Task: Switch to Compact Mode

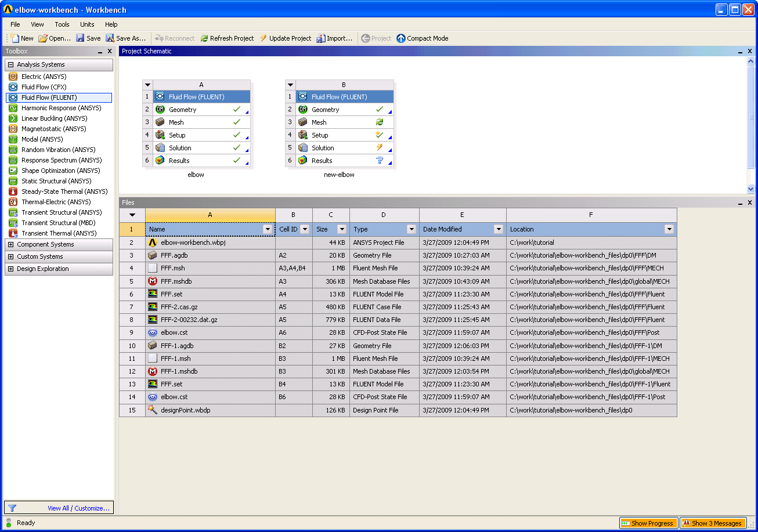Action: 423,38
